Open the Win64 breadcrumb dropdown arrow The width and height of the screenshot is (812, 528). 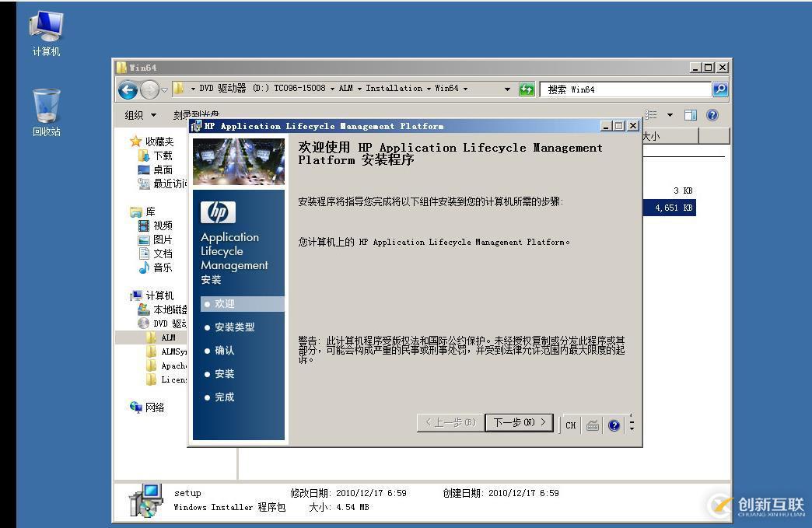click(467, 89)
